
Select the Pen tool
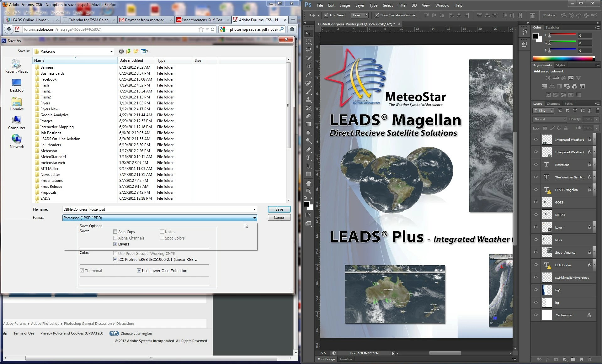coord(308,150)
